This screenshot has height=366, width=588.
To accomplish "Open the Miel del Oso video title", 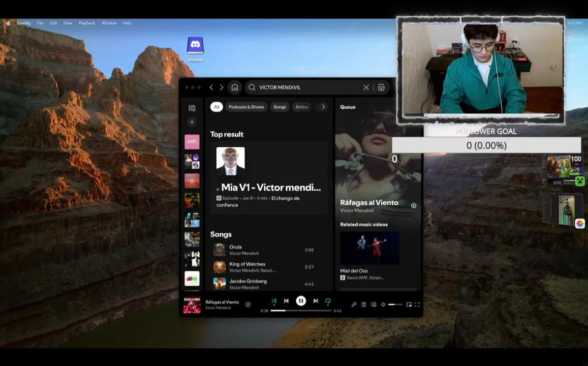I will coord(354,271).
